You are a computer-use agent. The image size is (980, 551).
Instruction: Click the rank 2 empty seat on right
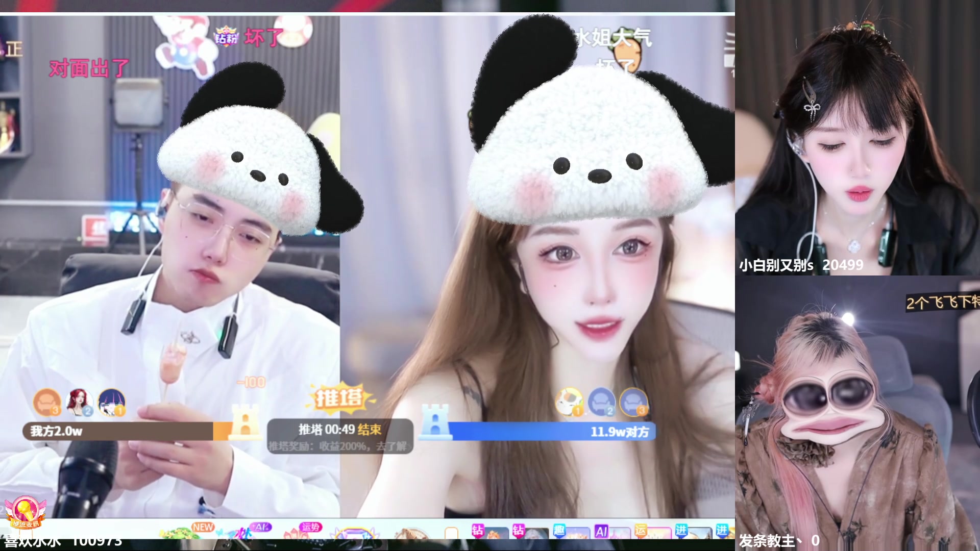[x=601, y=402]
